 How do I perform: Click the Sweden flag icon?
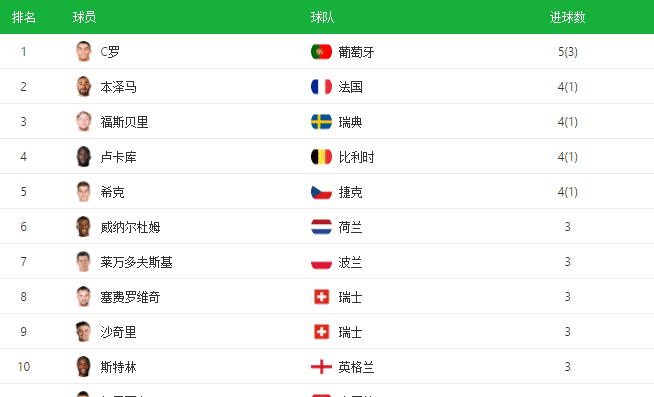(x=321, y=122)
